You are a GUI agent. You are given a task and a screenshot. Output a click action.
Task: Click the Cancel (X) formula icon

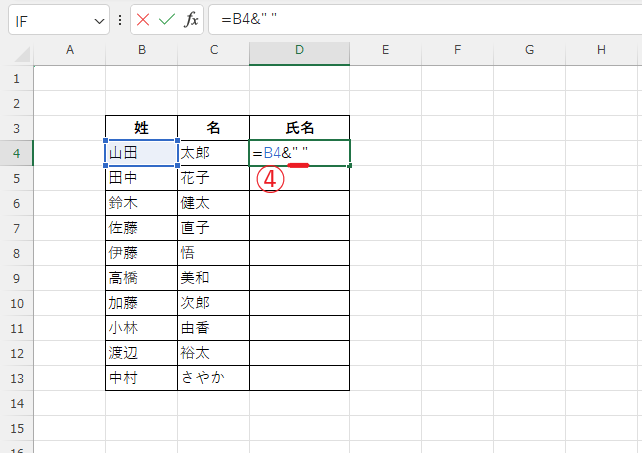click(x=143, y=20)
